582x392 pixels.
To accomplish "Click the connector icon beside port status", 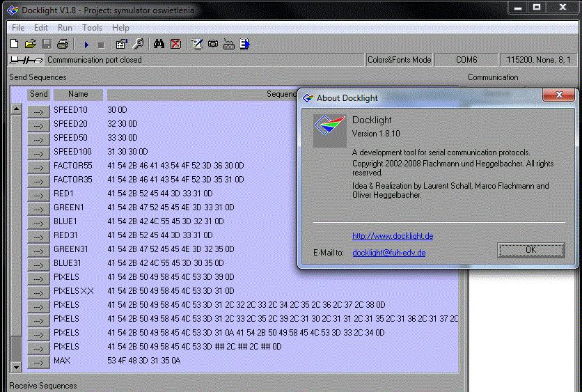I will [x=26, y=60].
